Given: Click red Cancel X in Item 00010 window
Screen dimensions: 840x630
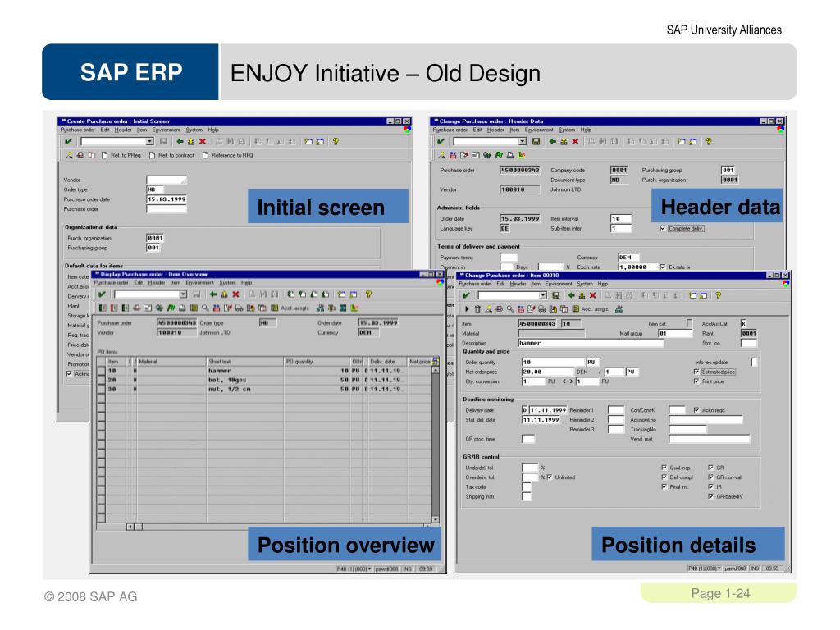Looking at the screenshot, I should [592, 295].
